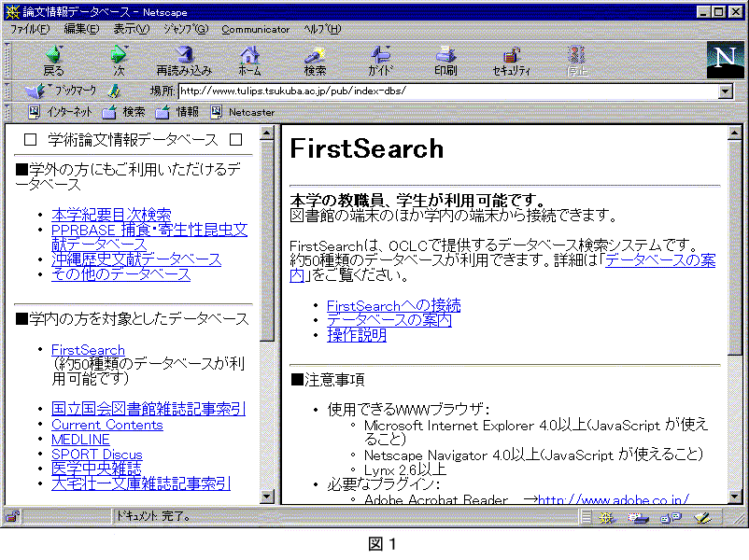Open the ヘルプ(H) menu
The image size is (749, 560).
point(322,29)
